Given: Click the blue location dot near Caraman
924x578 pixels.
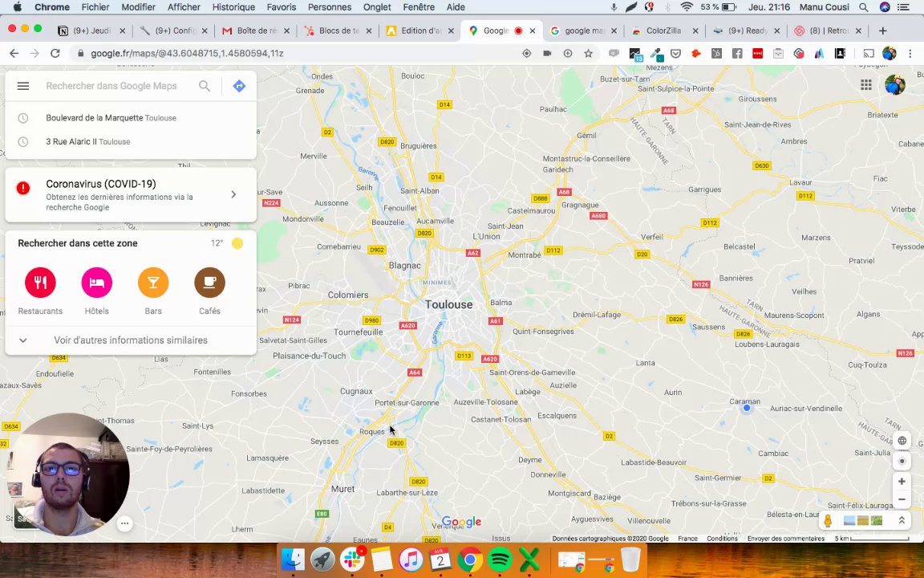Looking at the screenshot, I should [747, 408].
